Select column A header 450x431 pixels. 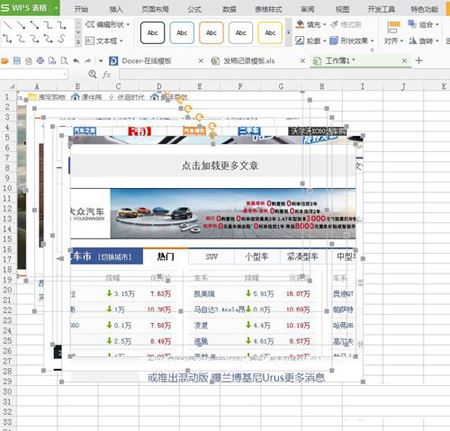click(37, 87)
